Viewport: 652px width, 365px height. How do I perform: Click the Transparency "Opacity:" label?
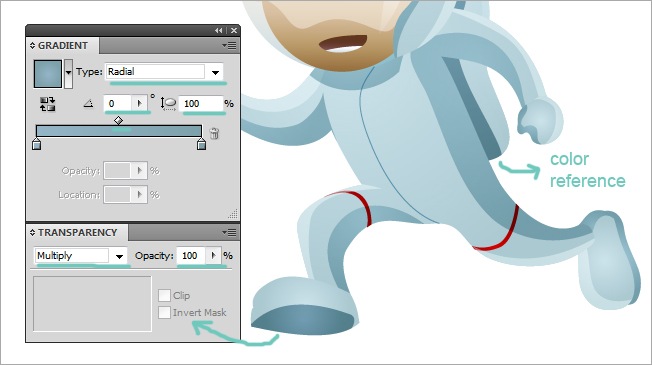(154, 256)
